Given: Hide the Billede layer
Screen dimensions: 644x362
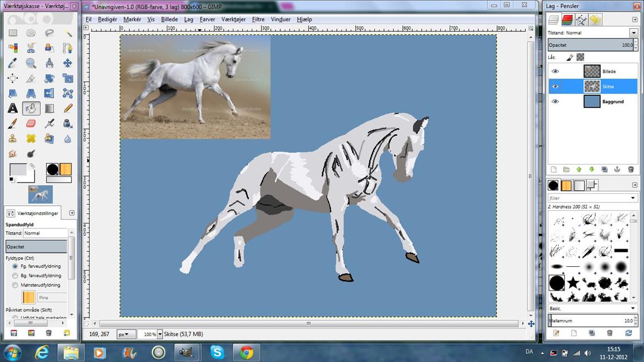Looking at the screenshot, I should click(555, 72).
